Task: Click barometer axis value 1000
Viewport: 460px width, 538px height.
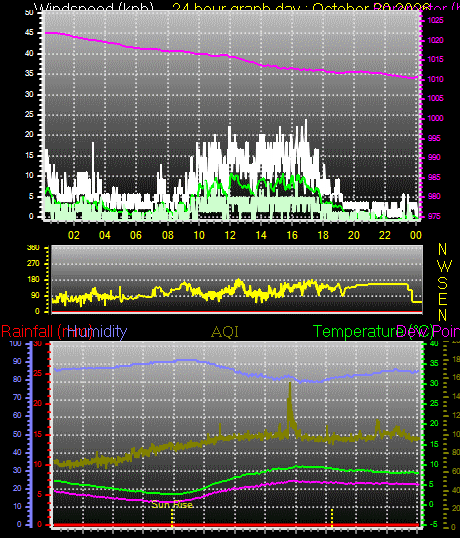Action: 436,118
